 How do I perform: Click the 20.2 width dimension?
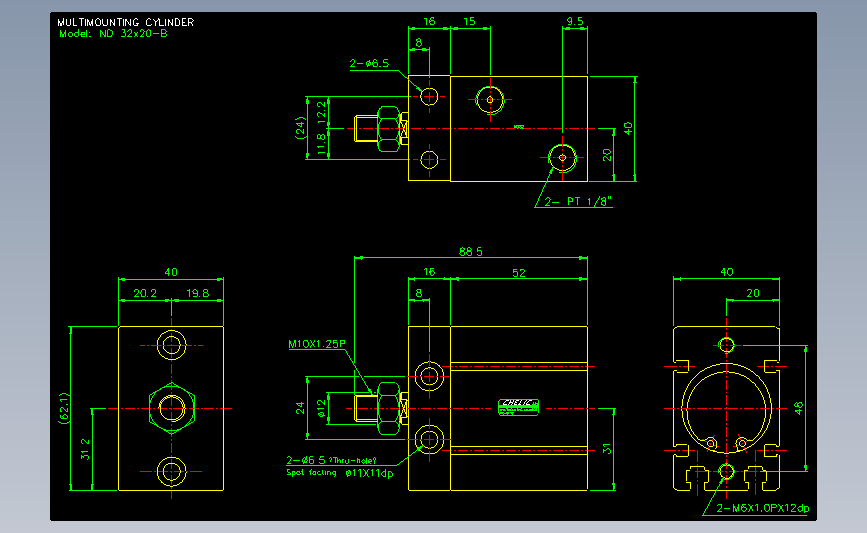pyautogui.click(x=145, y=293)
